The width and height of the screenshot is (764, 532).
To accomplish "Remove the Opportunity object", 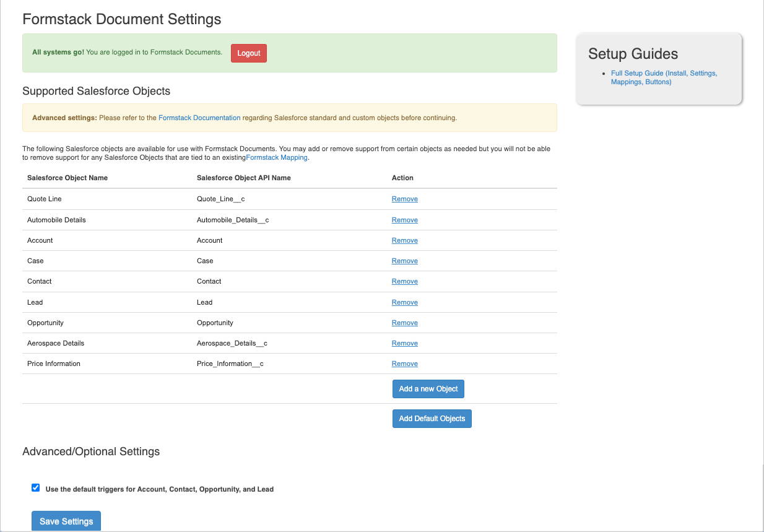I will (404, 322).
